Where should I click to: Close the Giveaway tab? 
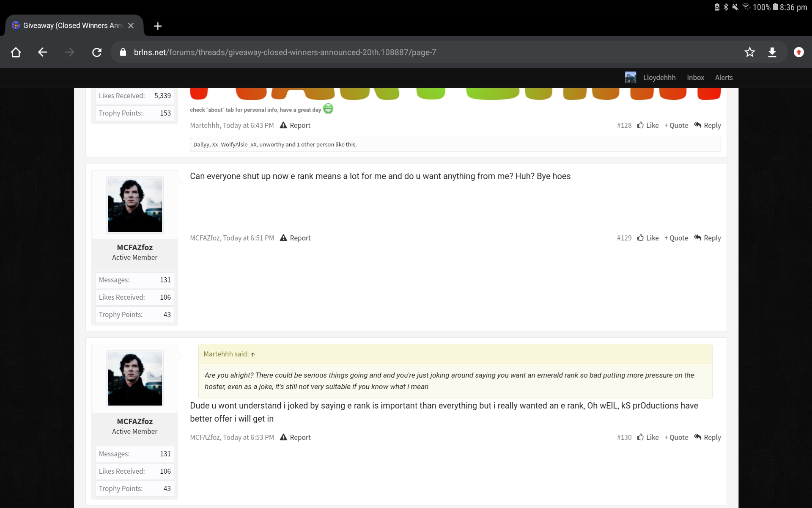[131, 25]
